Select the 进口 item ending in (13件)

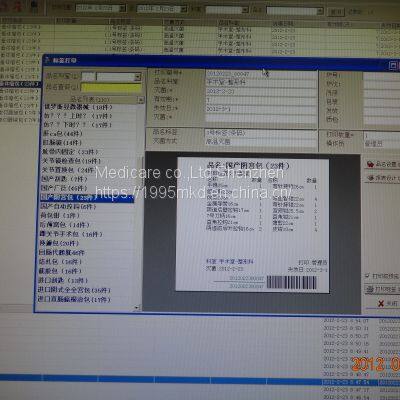(62, 280)
